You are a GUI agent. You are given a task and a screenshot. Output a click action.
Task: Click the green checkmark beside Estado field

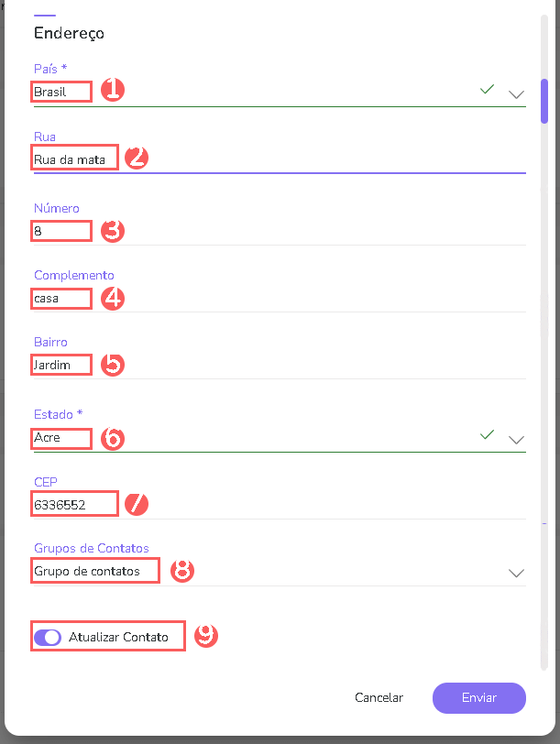487,436
